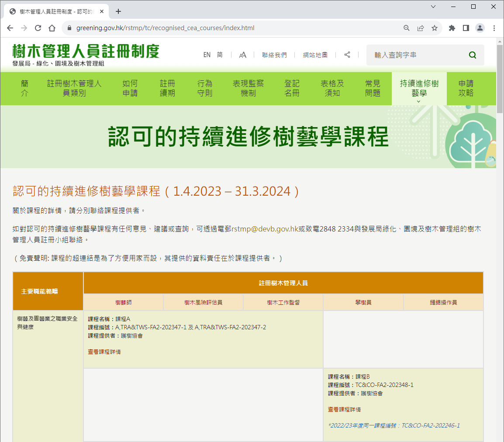Screen dimensions: 504x442
Task: Click the browser home icon
Action: pos(52,28)
